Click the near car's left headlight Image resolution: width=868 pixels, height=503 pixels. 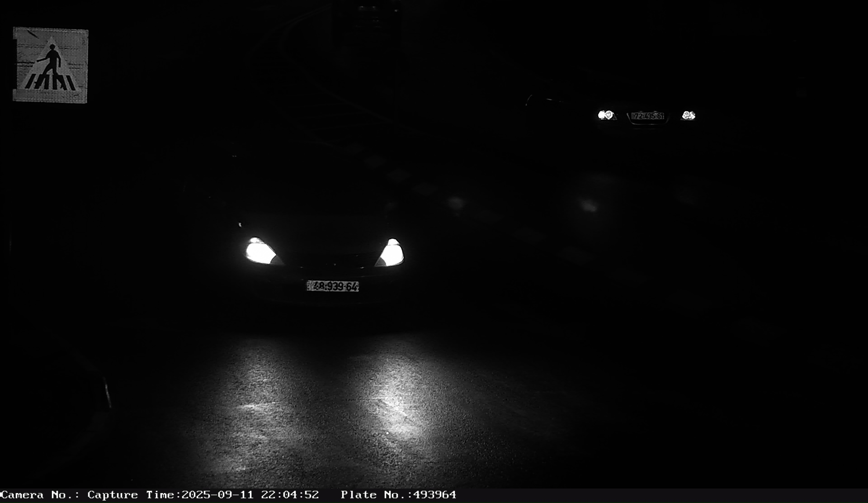[x=260, y=251]
